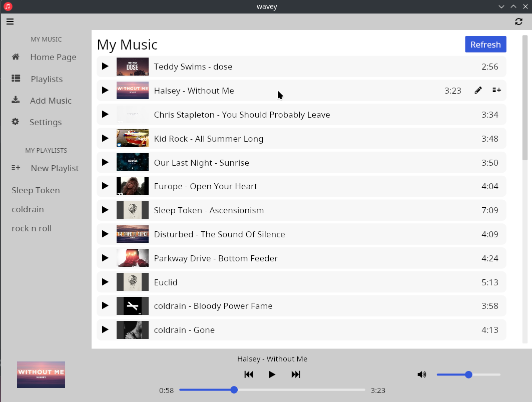Play Kid Rock - All Summer Long
The height and width of the screenshot is (402, 532).
coord(105,138)
